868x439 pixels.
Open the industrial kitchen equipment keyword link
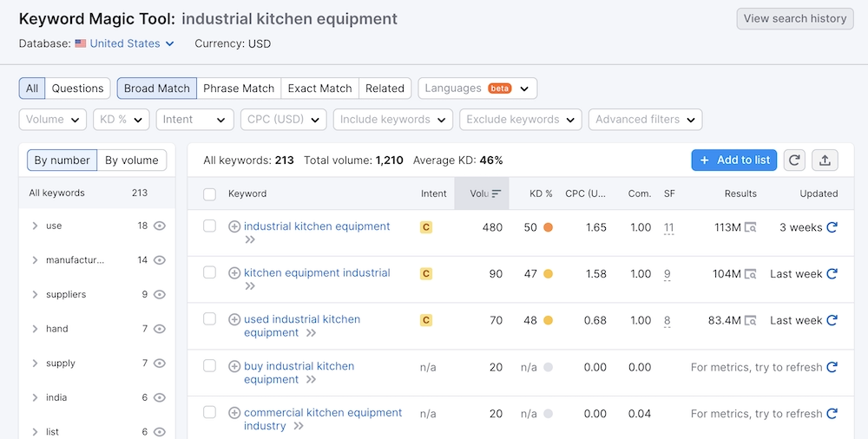(317, 226)
